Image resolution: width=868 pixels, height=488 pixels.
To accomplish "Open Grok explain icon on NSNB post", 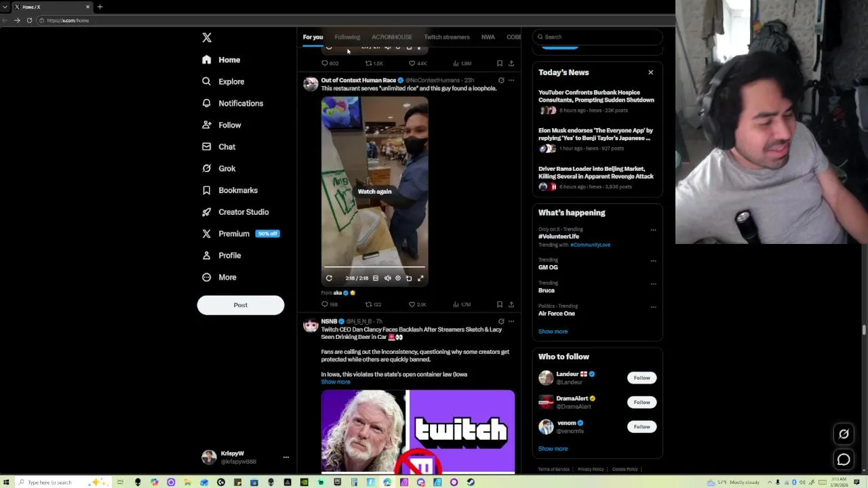I will [501, 321].
